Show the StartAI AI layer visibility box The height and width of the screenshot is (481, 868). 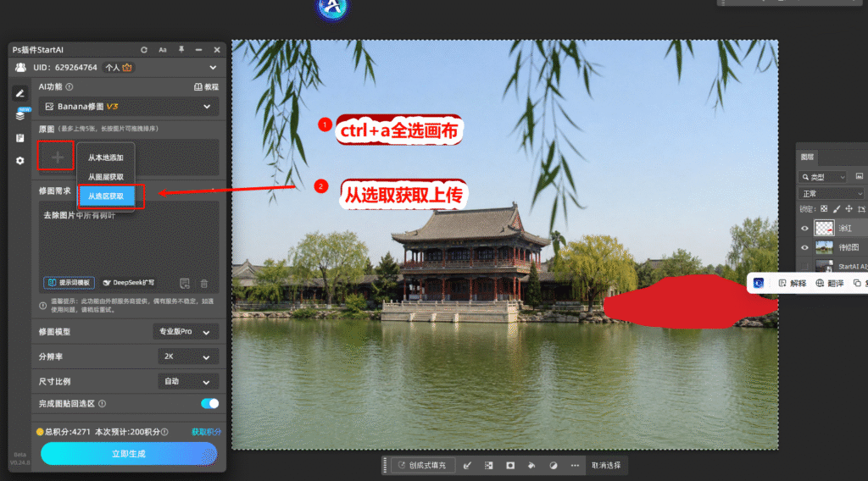804,267
